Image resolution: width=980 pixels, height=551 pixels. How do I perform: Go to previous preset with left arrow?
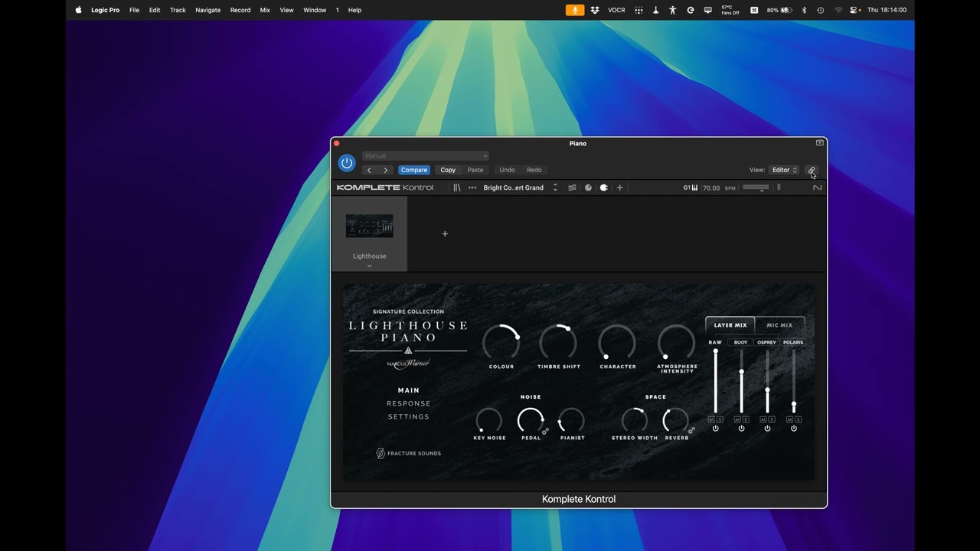369,170
